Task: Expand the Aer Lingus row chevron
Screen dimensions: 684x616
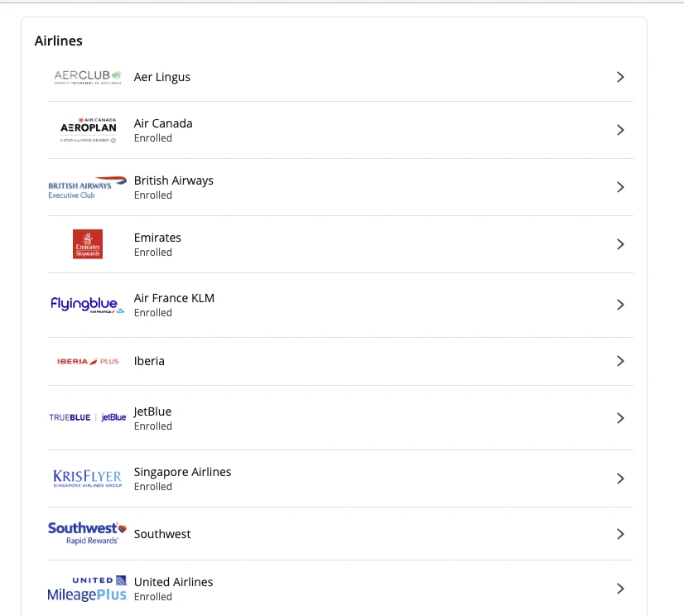Action: click(620, 76)
